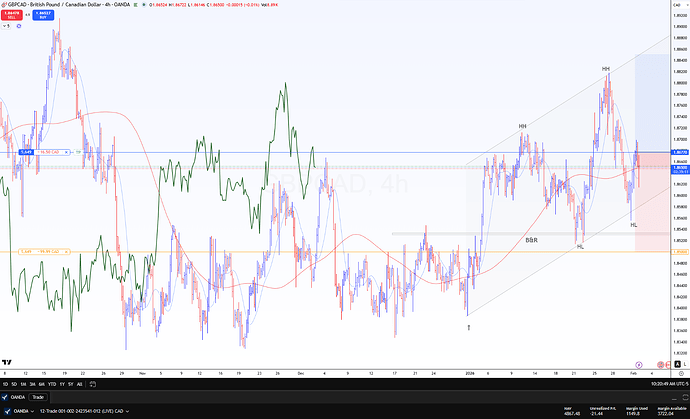The width and height of the screenshot is (690, 419).
Task: Click the TP tag next to the blue order label
Action: coord(78,152)
